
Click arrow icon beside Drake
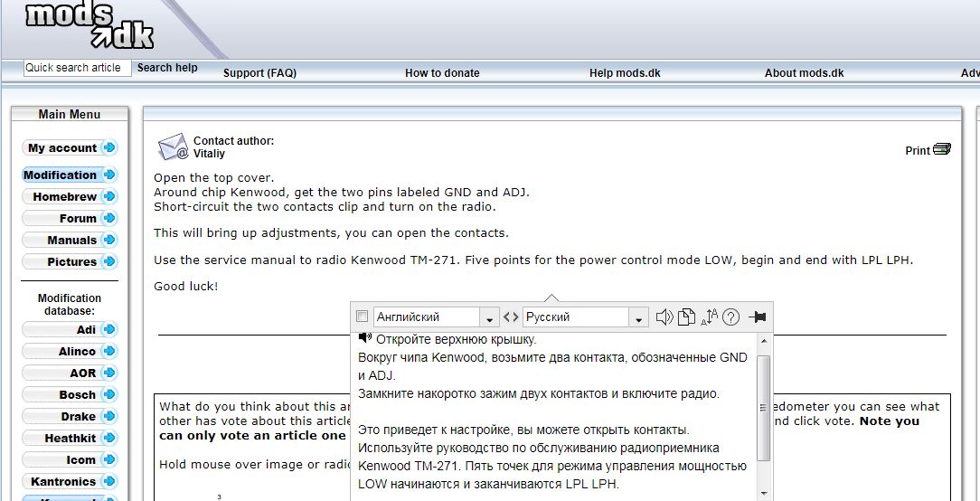tap(109, 416)
